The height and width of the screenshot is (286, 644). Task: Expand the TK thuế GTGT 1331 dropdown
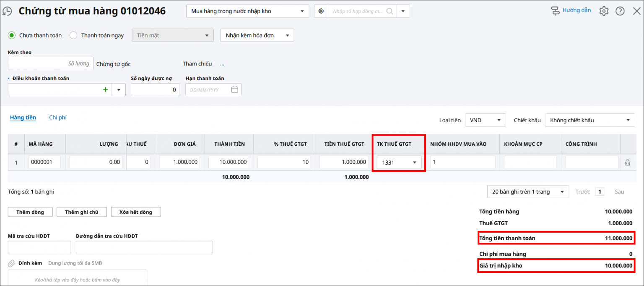415,163
